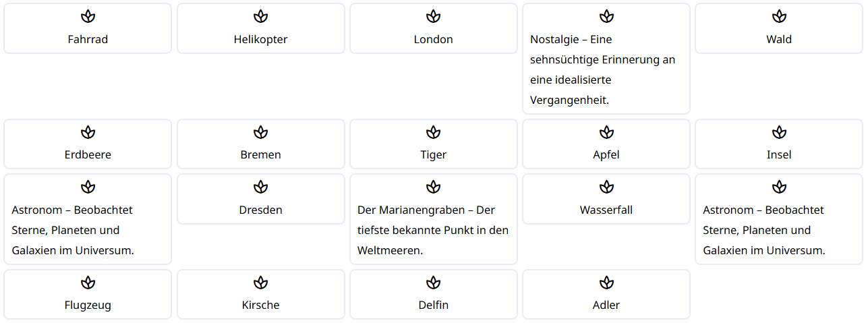Choose the Flugzeug card label
Image resolution: width=868 pixels, height=323 pixels.
click(88, 305)
